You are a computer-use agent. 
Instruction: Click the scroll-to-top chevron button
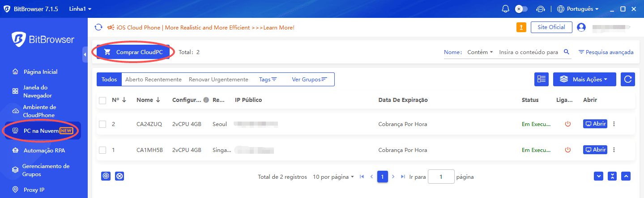click(626, 176)
